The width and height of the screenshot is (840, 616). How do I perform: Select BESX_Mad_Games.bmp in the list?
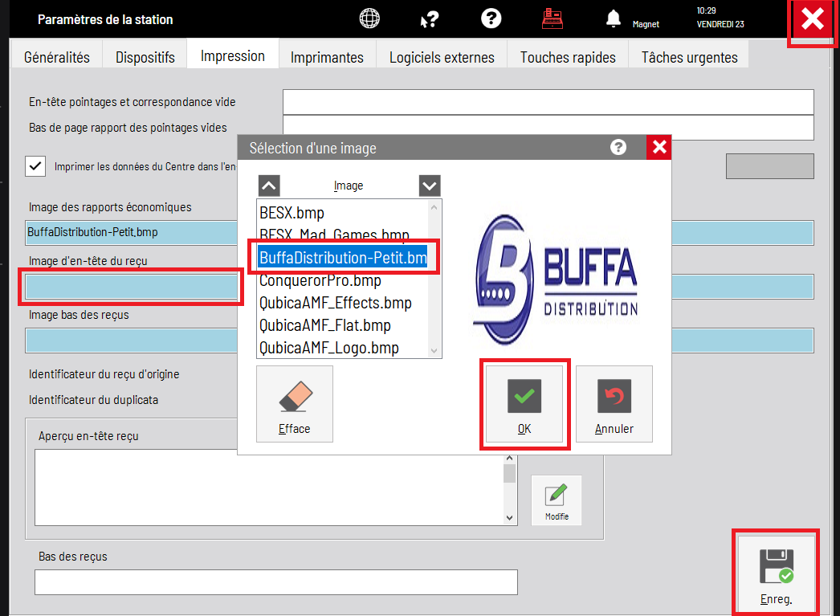coord(343,235)
